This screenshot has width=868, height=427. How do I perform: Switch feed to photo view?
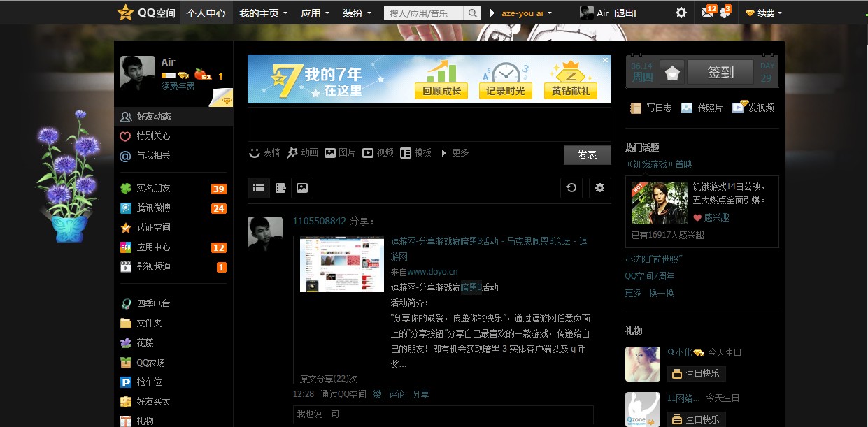point(302,187)
